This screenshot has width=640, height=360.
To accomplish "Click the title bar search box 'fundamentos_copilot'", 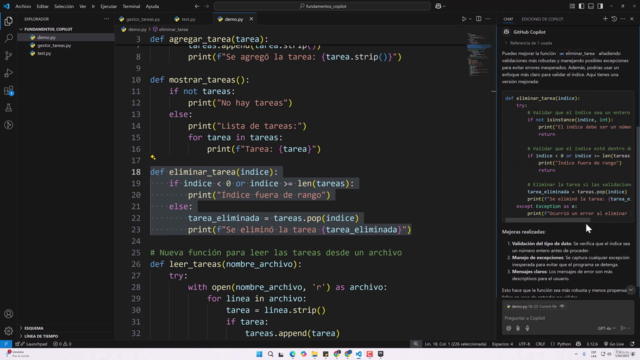I will [322, 6].
